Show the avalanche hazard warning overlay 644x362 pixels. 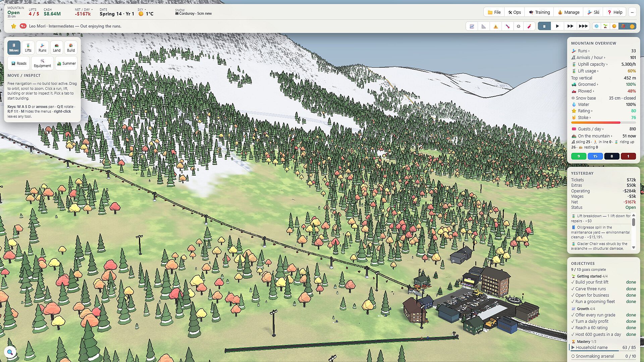[x=495, y=26]
